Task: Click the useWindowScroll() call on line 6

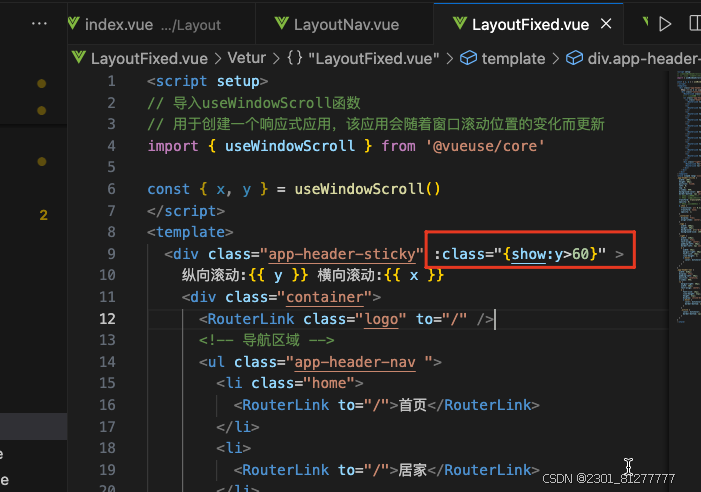Action: coord(367,189)
